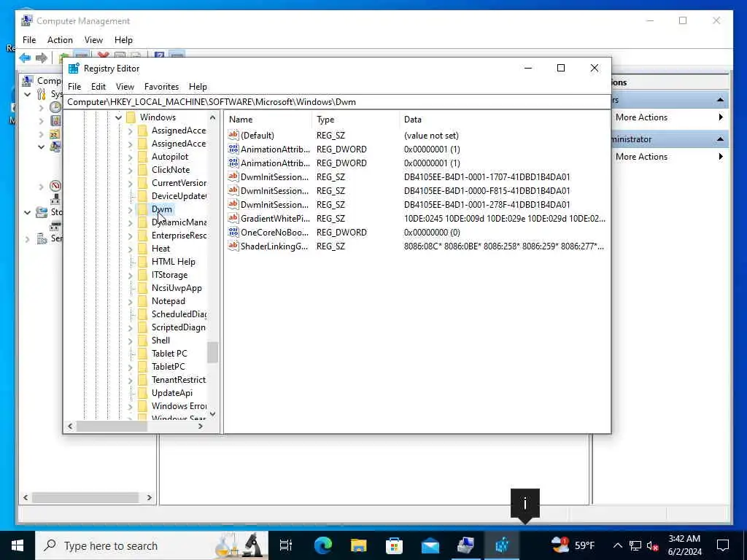Image resolution: width=747 pixels, height=560 pixels.
Task: Collapse the Windows key in registry tree
Action: coord(118,117)
